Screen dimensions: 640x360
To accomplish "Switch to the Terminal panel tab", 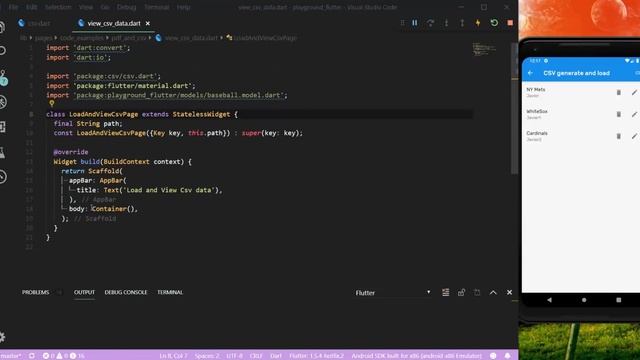I will (x=170, y=292).
